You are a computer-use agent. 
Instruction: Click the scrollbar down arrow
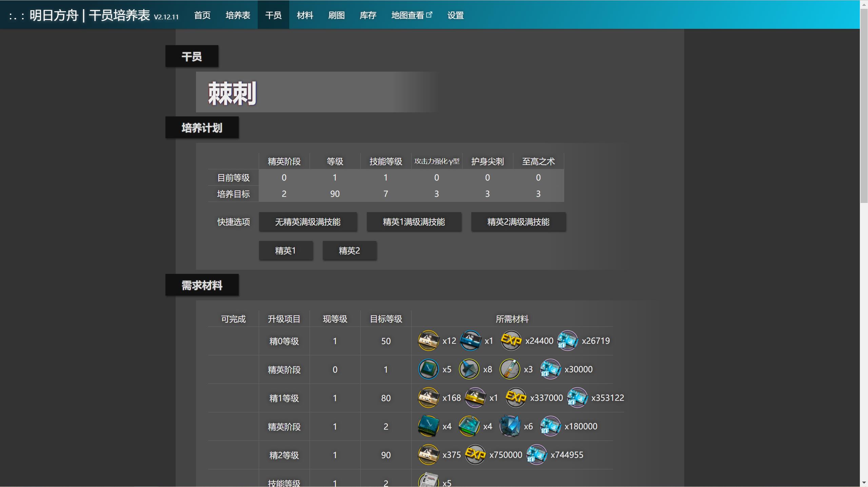[x=864, y=483]
